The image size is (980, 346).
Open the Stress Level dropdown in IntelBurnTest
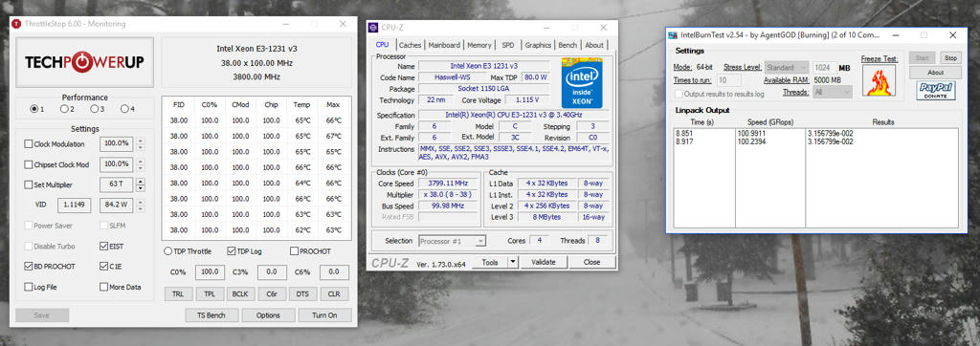tap(787, 68)
